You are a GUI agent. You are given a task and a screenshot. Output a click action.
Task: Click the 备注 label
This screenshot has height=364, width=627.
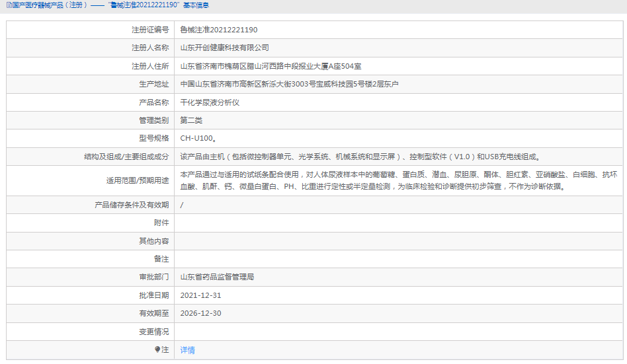coord(161,259)
